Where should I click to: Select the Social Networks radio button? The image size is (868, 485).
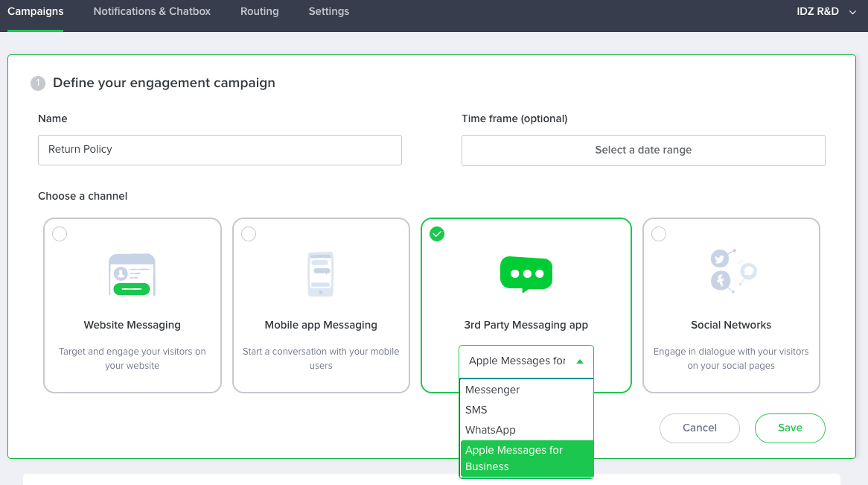(x=659, y=234)
